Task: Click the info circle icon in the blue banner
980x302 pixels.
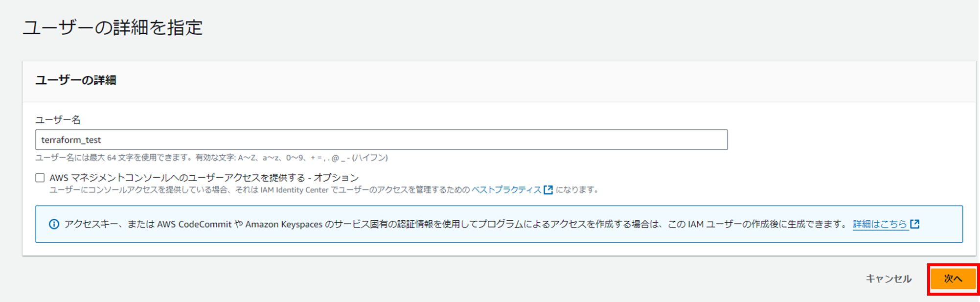Action: tap(54, 224)
